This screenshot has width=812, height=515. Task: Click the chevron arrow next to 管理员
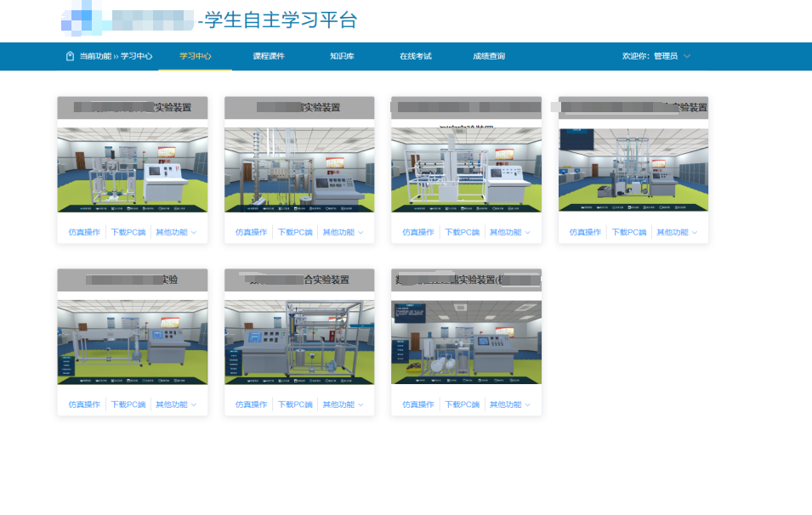tap(687, 56)
